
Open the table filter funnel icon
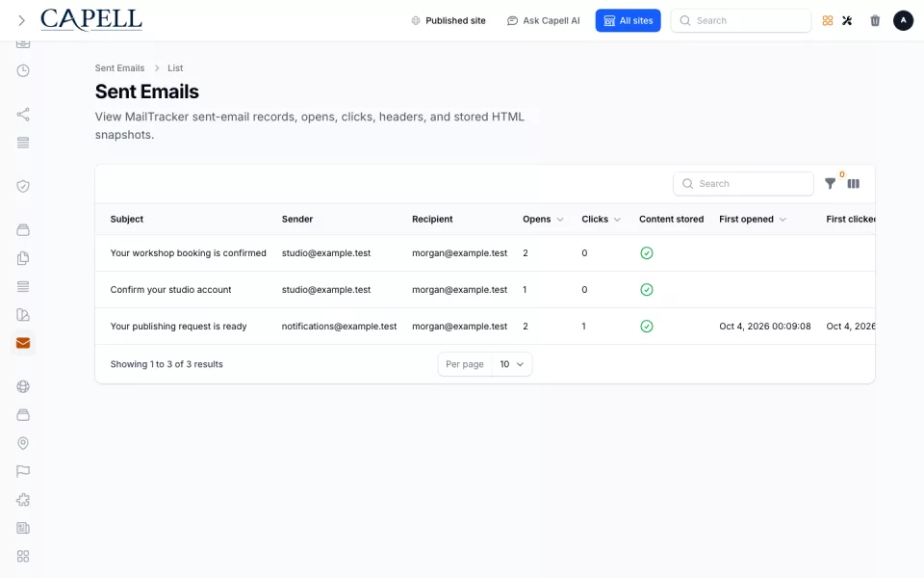point(830,184)
